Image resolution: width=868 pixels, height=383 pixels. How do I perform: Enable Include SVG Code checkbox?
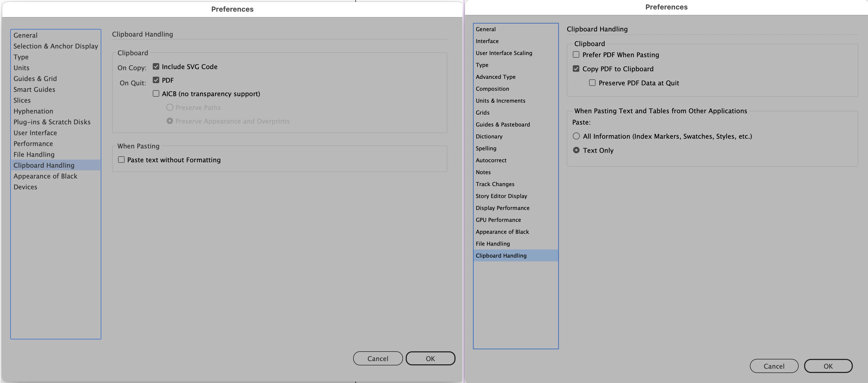(x=156, y=66)
